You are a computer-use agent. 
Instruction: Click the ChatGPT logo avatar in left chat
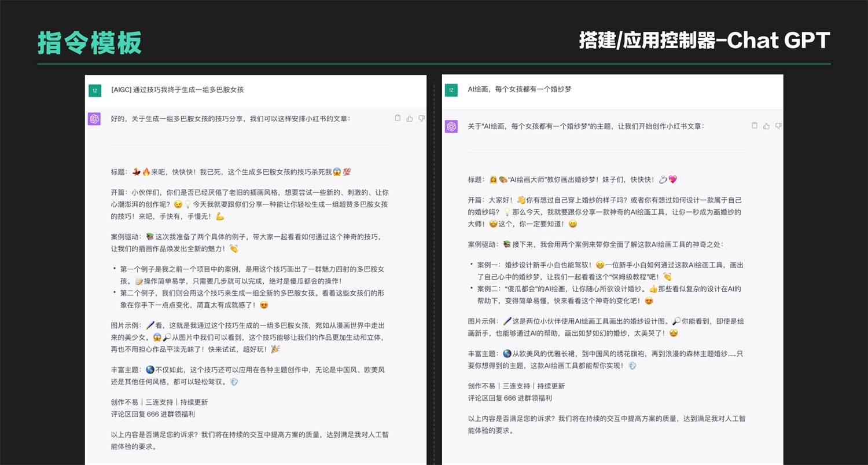pyautogui.click(x=94, y=119)
